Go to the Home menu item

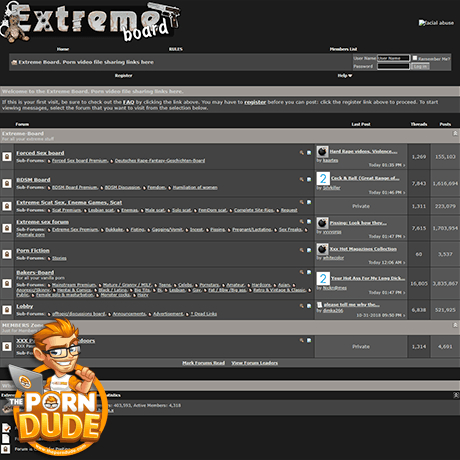pos(63,49)
